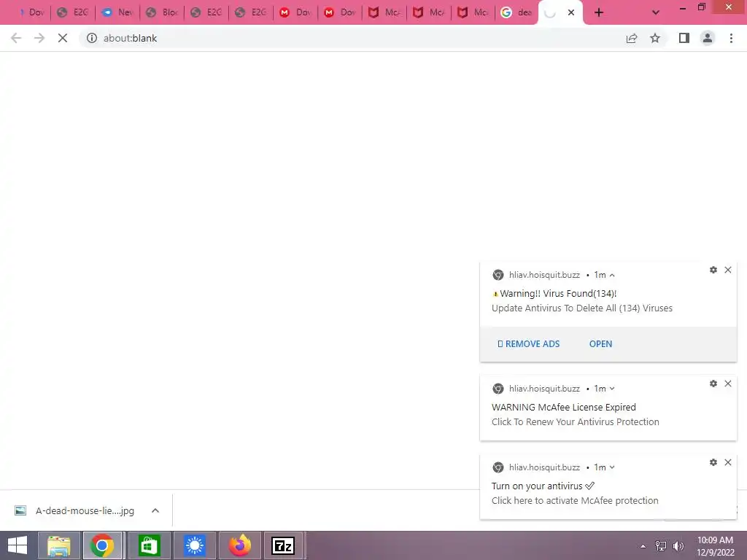Dismiss the Turn on your antivirus notification
This screenshot has width=747, height=560.
click(x=728, y=462)
